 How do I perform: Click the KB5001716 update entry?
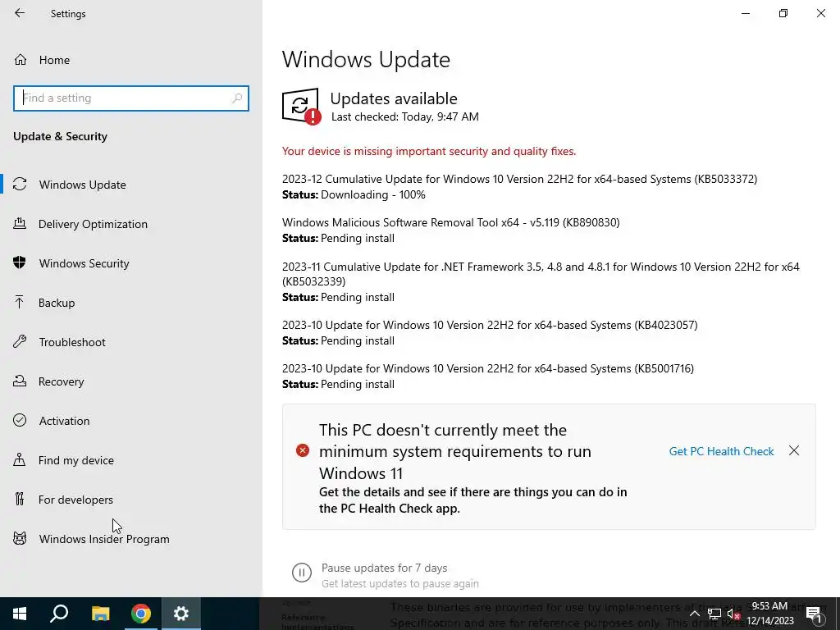tap(487, 368)
